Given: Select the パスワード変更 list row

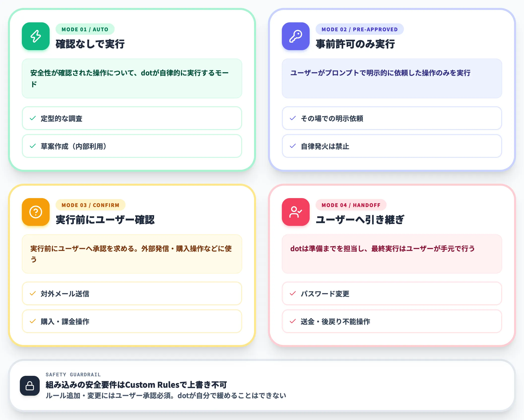Looking at the screenshot, I should (x=392, y=293).
